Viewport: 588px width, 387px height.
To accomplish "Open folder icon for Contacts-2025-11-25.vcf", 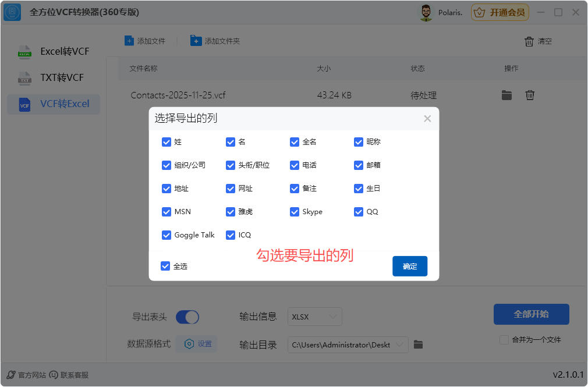I will point(506,95).
